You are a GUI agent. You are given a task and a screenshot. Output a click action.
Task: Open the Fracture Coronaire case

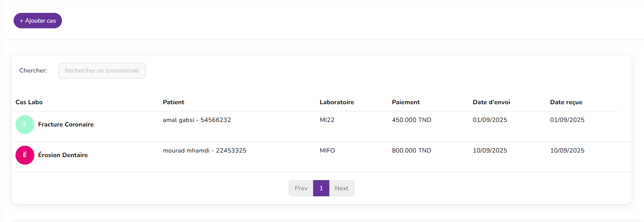point(66,125)
